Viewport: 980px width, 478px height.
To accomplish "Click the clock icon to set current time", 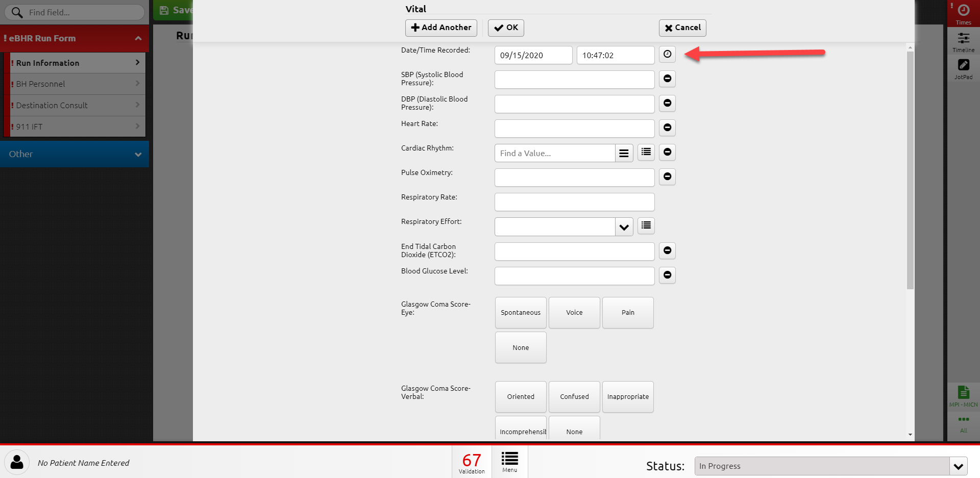I will point(667,54).
